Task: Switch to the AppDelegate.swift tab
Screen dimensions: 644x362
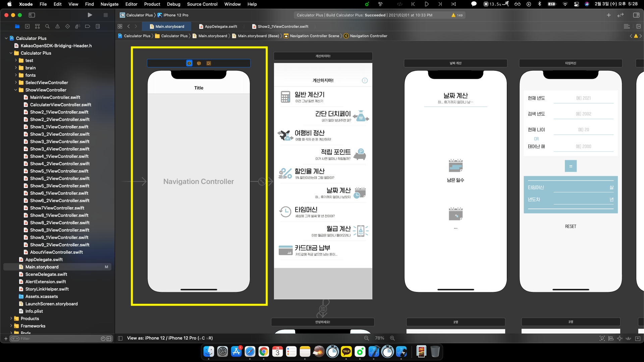Action: click(221, 26)
